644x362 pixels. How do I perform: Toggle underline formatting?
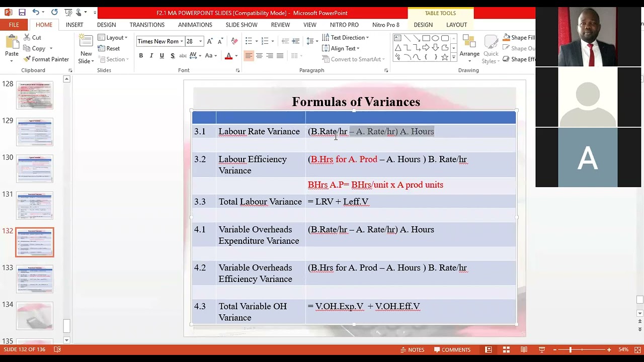coord(162,56)
